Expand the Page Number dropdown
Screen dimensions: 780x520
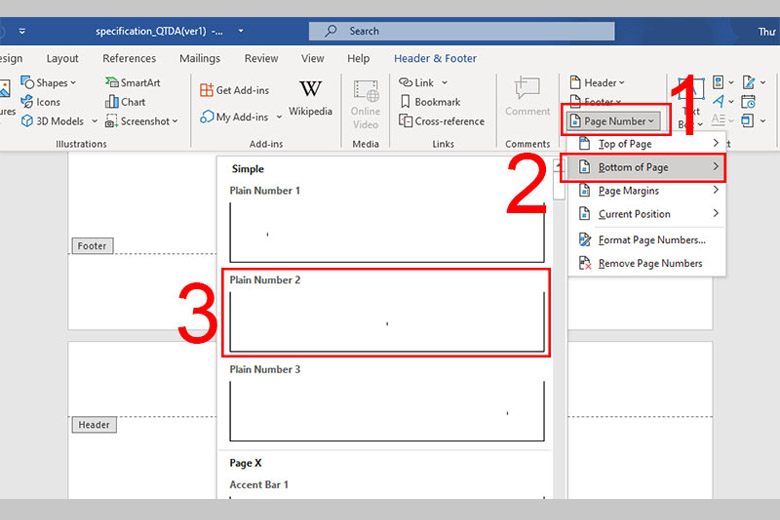pos(613,121)
